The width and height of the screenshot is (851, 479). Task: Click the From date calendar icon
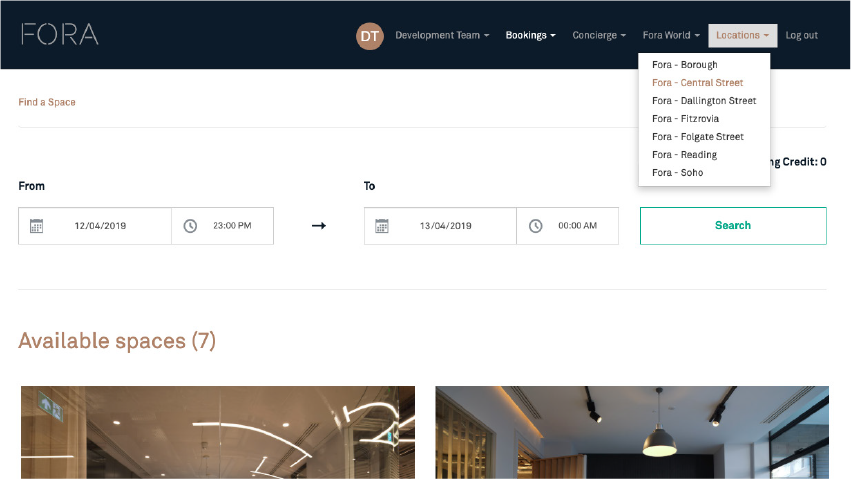[36, 226]
